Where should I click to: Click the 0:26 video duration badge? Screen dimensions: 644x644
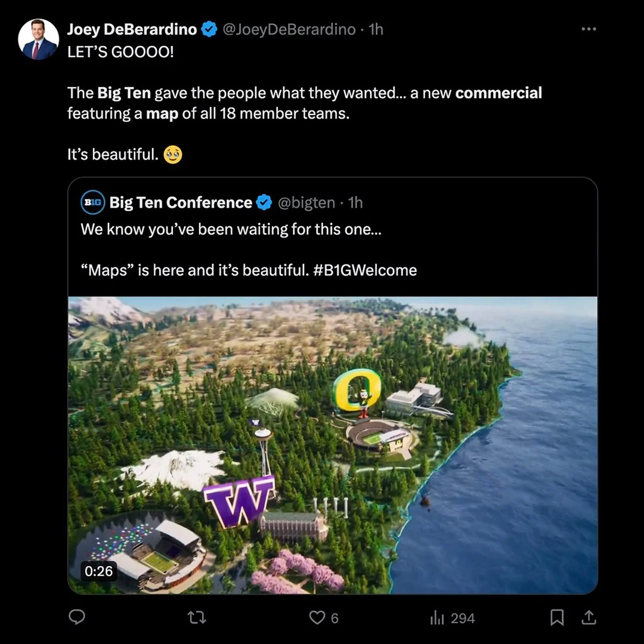[x=98, y=571]
